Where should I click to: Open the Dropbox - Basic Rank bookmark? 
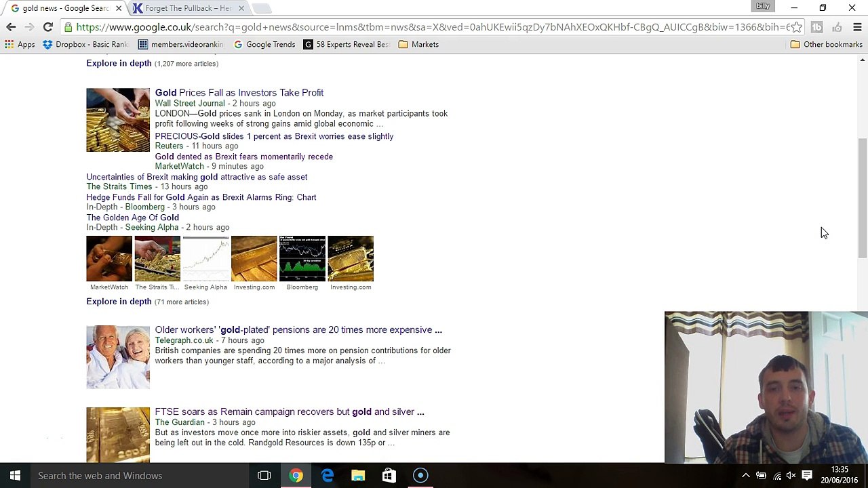point(85,45)
